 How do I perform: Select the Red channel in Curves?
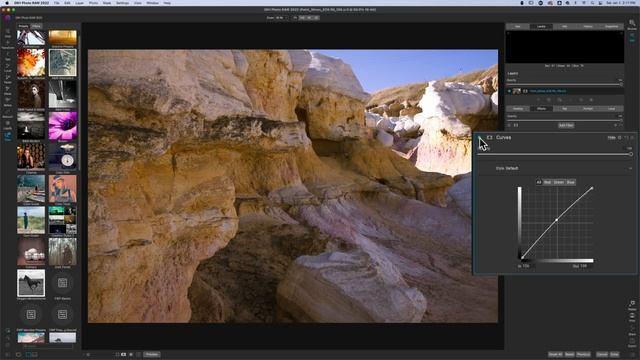click(547, 182)
